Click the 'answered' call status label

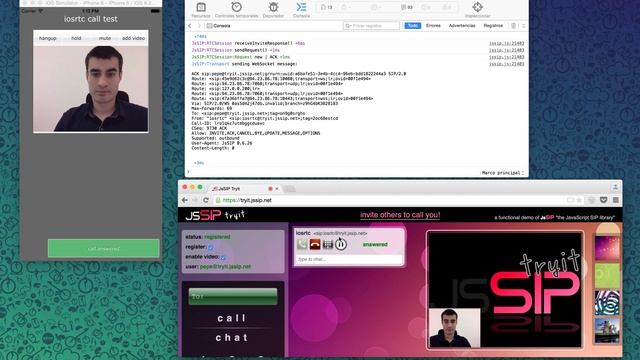pyautogui.click(x=375, y=244)
